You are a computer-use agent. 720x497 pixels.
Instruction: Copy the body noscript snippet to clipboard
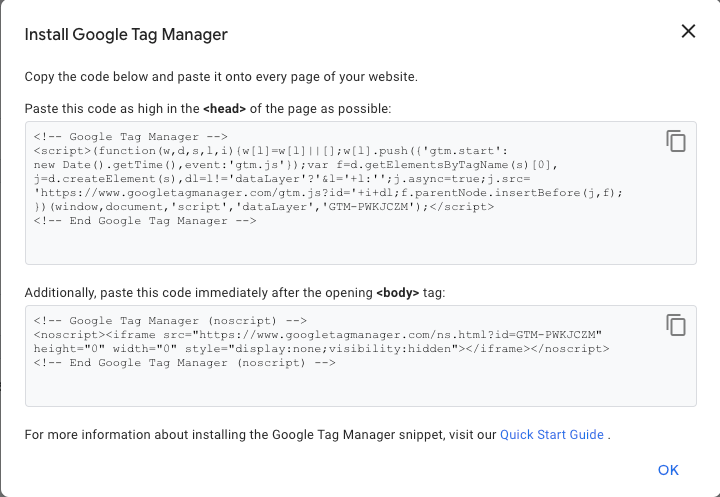click(676, 325)
